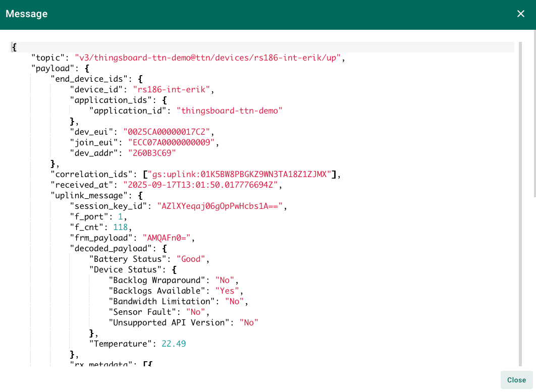Viewport: 536px width, 392px height.
Task: Click the correlation_ids gs:uplink value
Action: (x=240, y=174)
